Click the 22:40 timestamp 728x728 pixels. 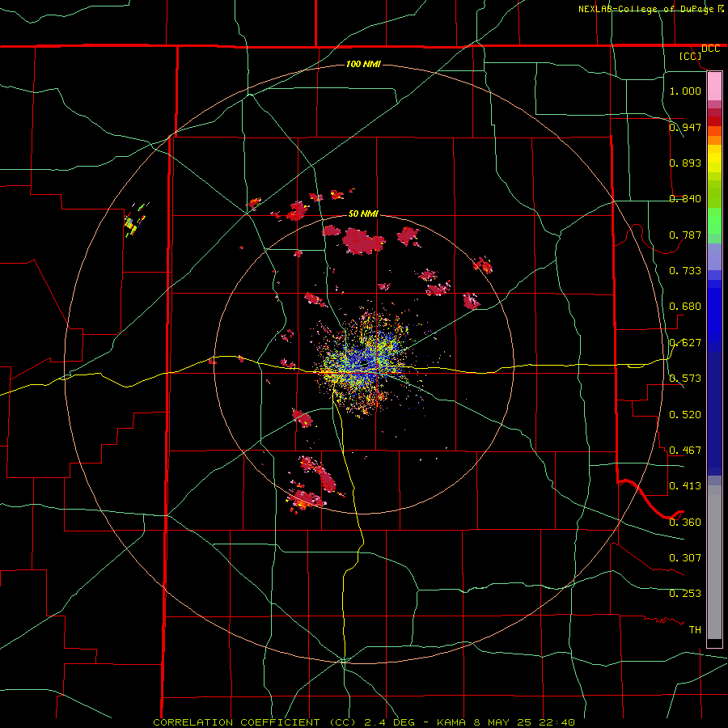[557, 722]
